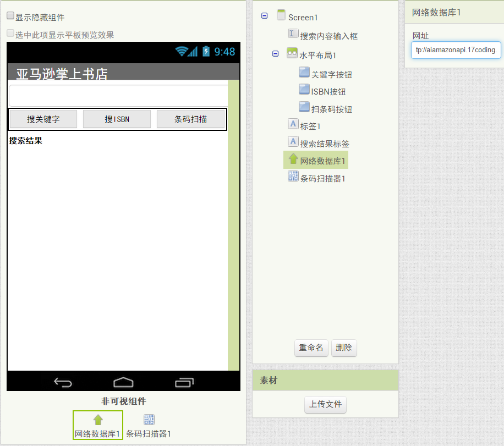
Task: Select the 标签1 label icon
Action: click(293, 124)
